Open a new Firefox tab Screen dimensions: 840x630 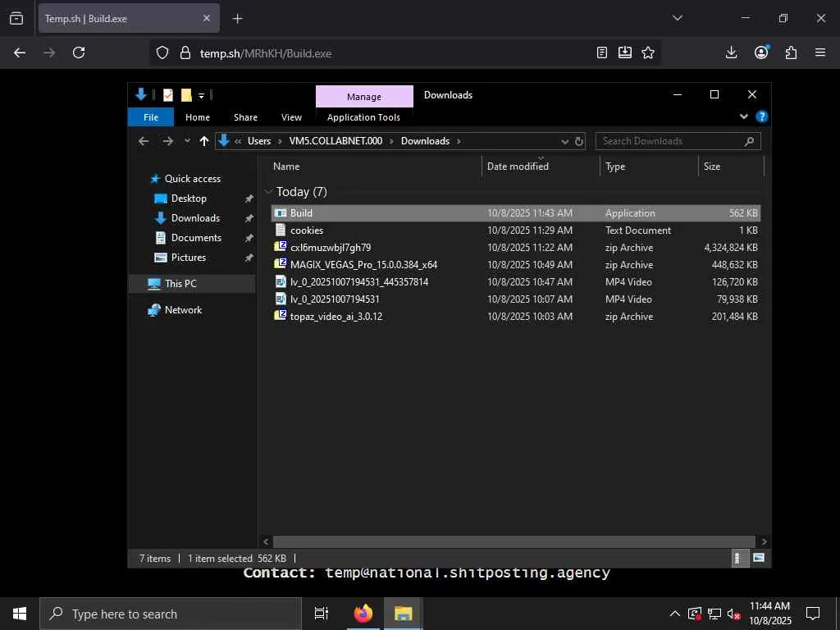(237, 19)
